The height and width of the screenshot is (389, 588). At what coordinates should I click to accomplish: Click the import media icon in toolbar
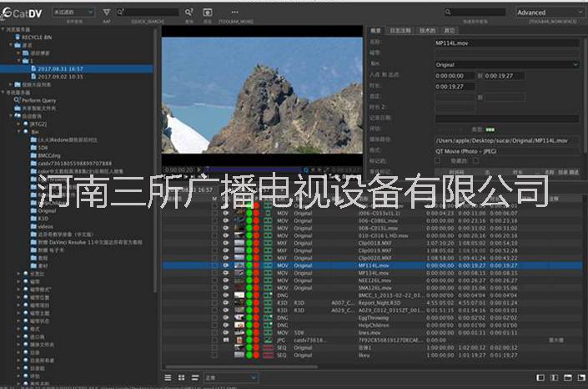click(x=208, y=13)
